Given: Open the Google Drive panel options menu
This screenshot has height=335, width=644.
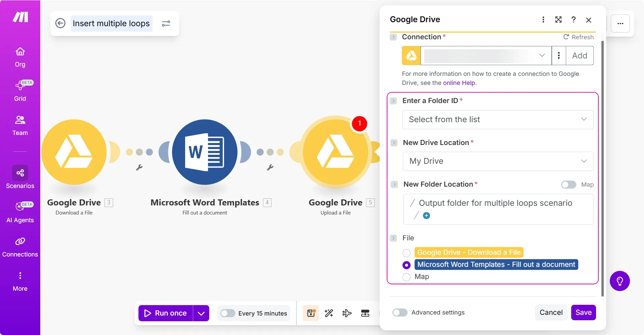Looking at the screenshot, I should tap(543, 20).
